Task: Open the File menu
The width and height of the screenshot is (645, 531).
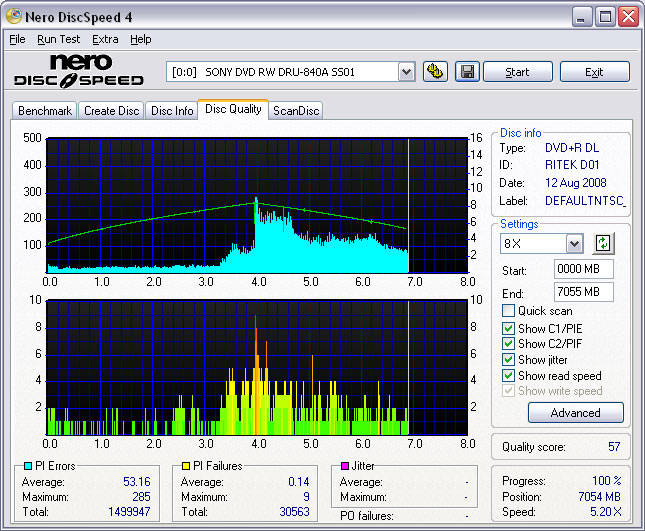Action: (17, 39)
